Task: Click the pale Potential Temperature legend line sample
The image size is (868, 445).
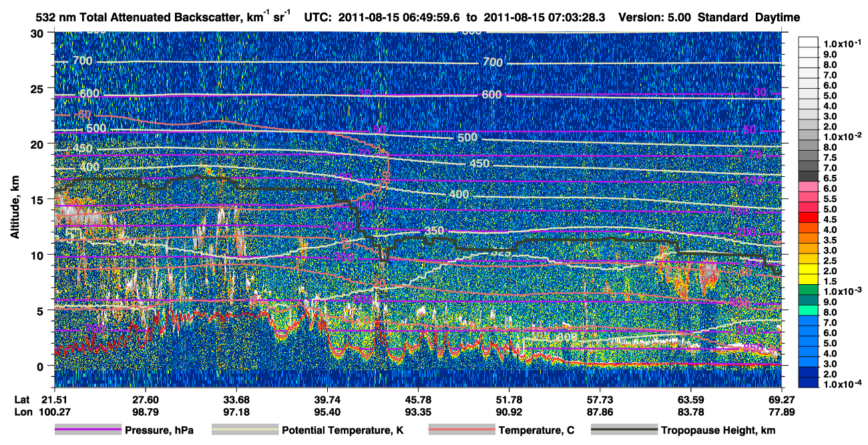Action: click(244, 430)
